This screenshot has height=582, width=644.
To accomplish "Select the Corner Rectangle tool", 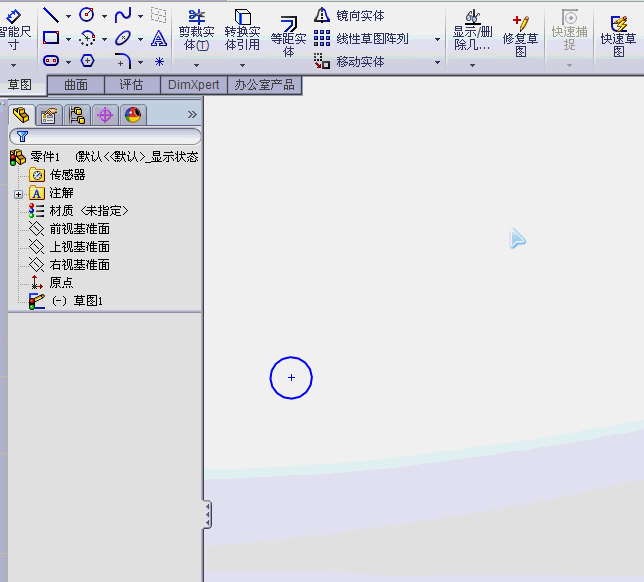I will 51,38.
